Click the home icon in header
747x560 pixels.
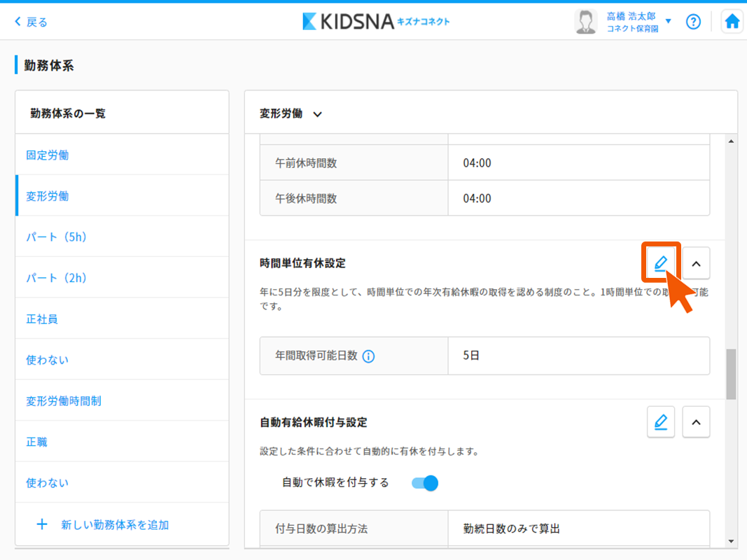tap(732, 22)
